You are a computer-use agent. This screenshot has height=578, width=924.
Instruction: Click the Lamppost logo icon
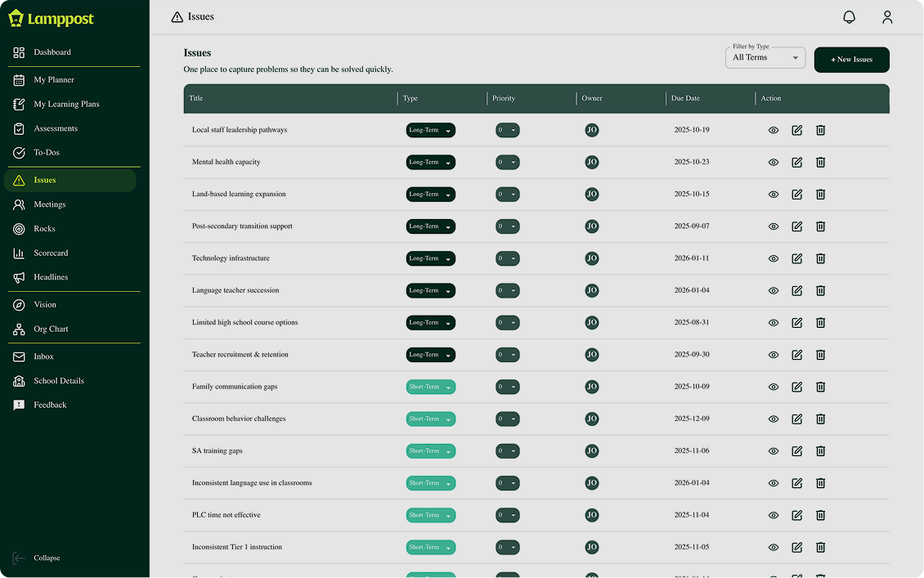coord(16,17)
